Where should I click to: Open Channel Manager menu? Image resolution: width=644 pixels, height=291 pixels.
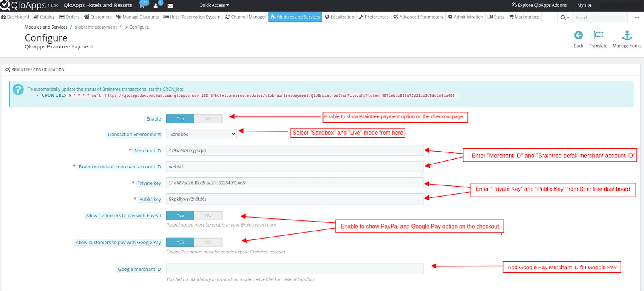pos(246,17)
